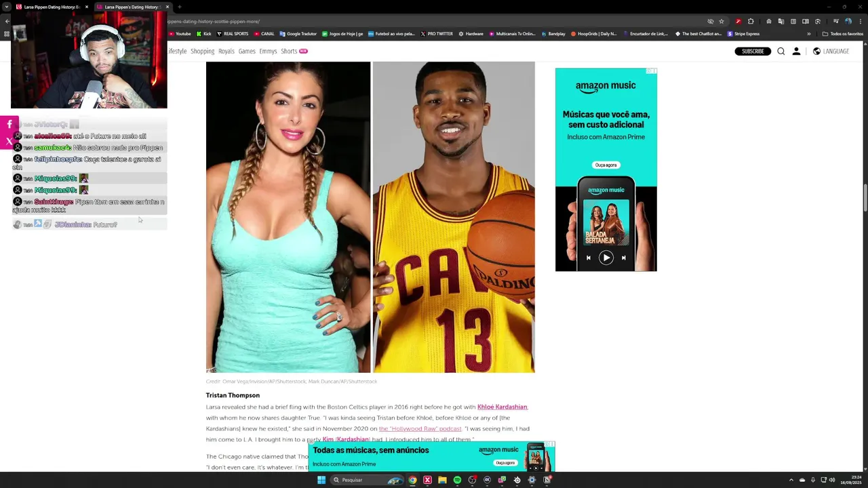The width and height of the screenshot is (868, 488).
Task: Open the Hardware bookmark
Action: (471, 34)
